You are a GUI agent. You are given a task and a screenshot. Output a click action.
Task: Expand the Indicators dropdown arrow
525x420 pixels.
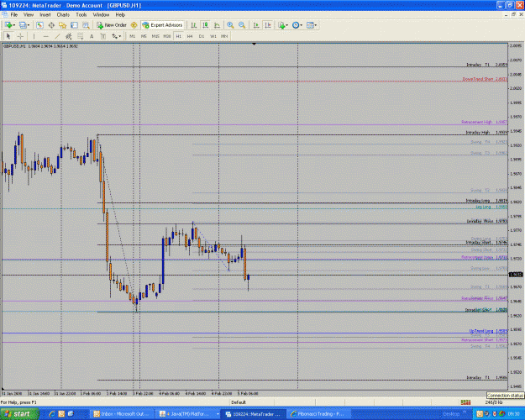point(287,25)
